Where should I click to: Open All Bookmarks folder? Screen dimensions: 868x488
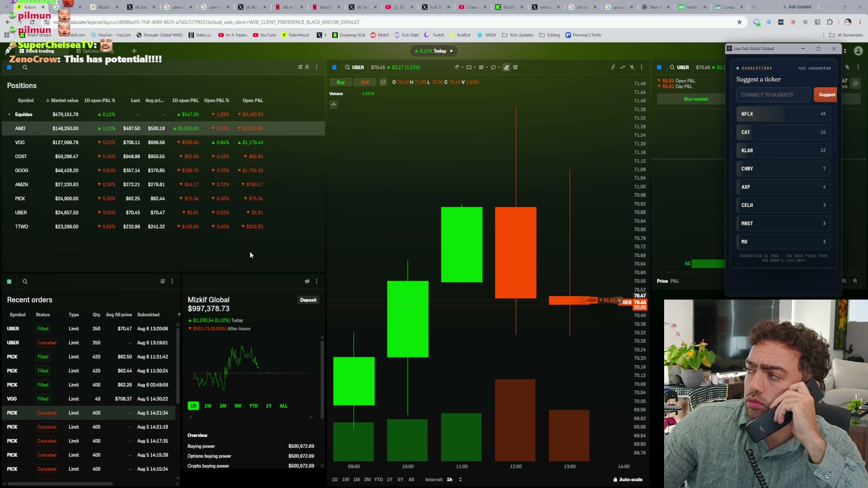coord(846,35)
